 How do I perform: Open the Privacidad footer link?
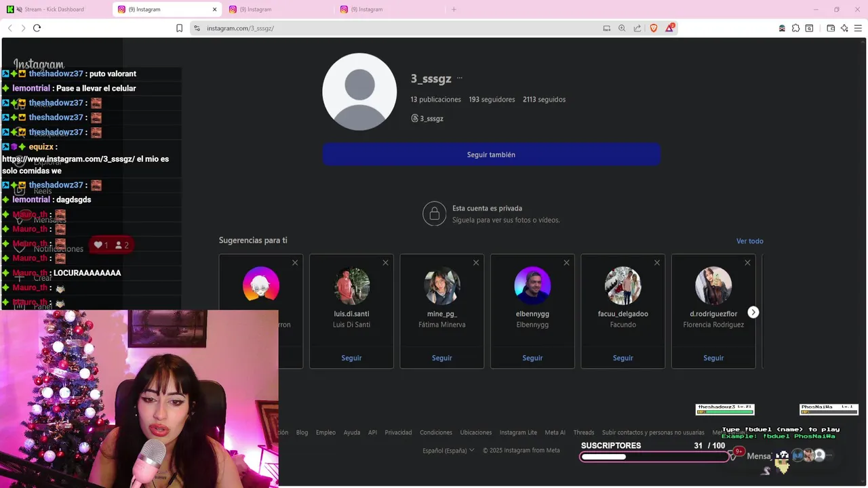click(x=398, y=432)
